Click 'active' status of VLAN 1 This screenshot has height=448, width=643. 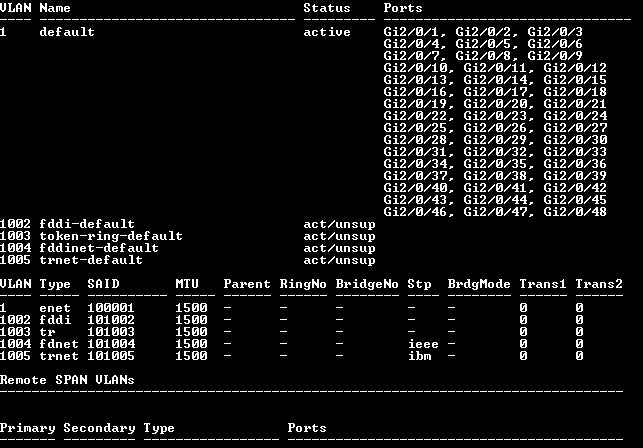pyautogui.click(x=327, y=32)
